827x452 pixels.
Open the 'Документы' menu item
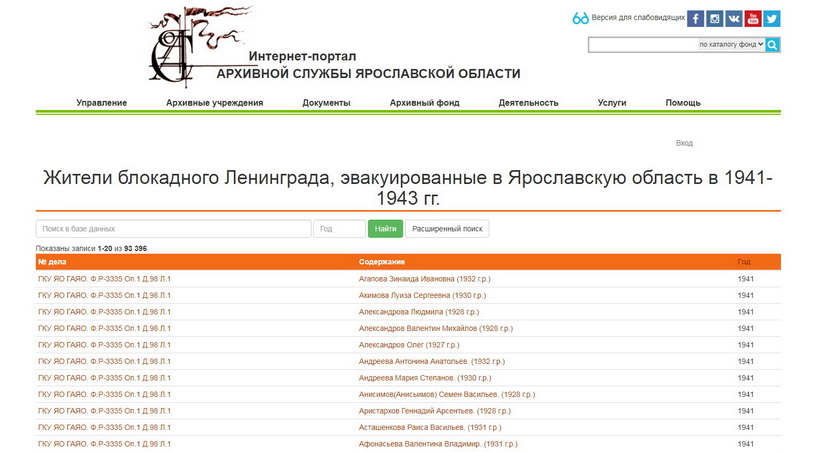[326, 103]
